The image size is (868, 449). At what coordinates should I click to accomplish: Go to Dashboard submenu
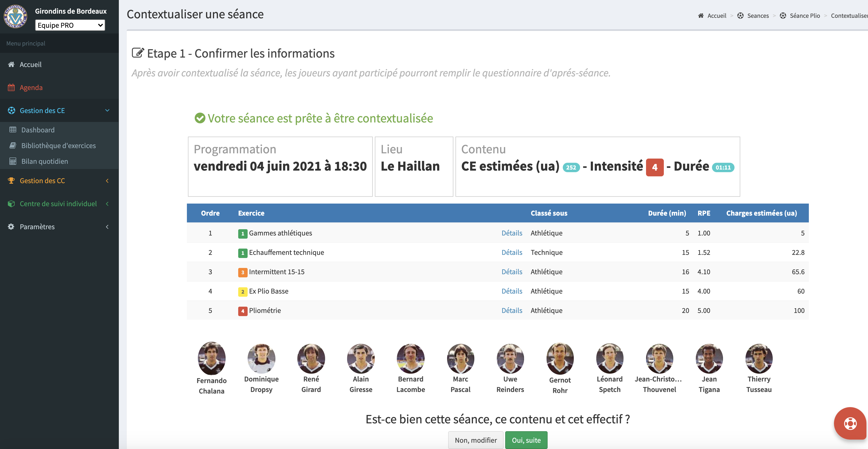tap(38, 130)
